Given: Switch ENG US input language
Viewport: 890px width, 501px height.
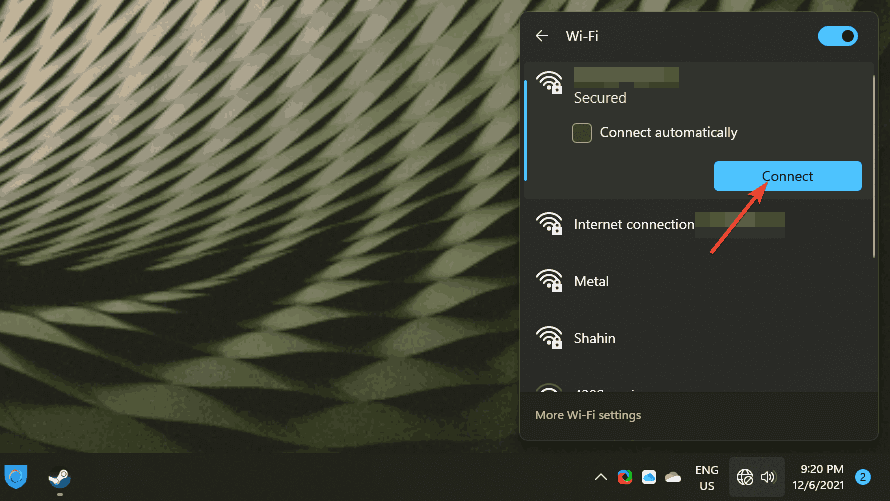Looking at the screenshot, I should point(707,478).
